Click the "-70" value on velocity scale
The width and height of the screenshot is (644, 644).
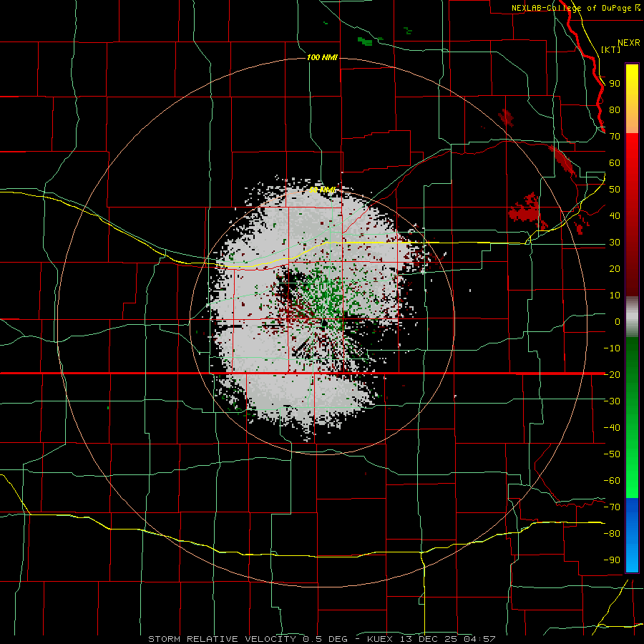[x=612, y=507]
